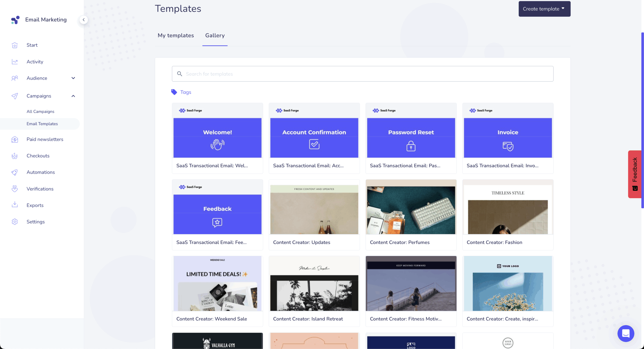Click the page vertical scrollbar

(642, 120)
